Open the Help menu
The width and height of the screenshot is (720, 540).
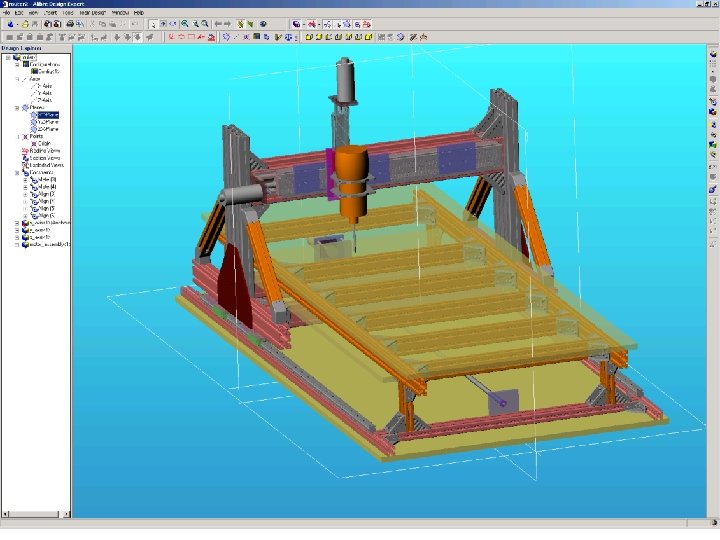(x=139, y=12)
